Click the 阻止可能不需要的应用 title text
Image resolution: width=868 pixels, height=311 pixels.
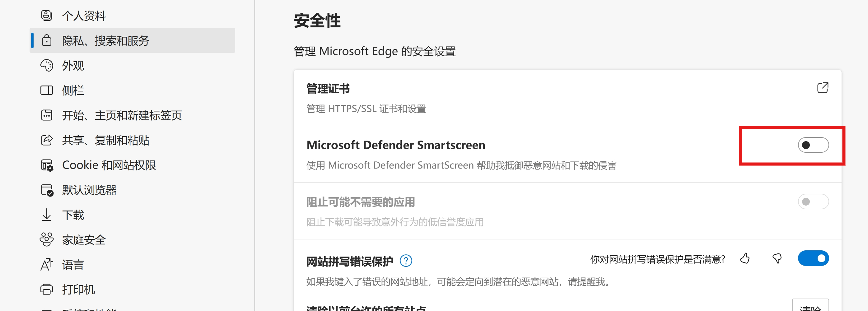[361, 202]
